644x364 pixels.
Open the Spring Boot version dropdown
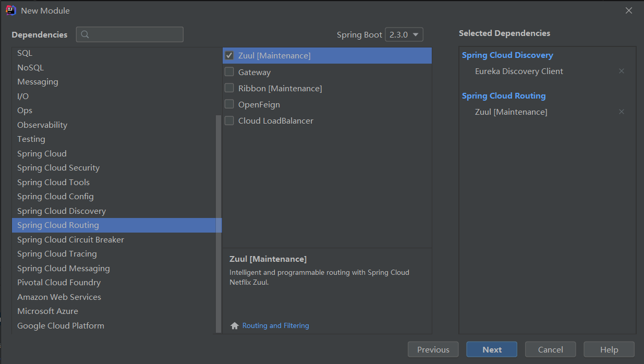[x=404, y=34]
